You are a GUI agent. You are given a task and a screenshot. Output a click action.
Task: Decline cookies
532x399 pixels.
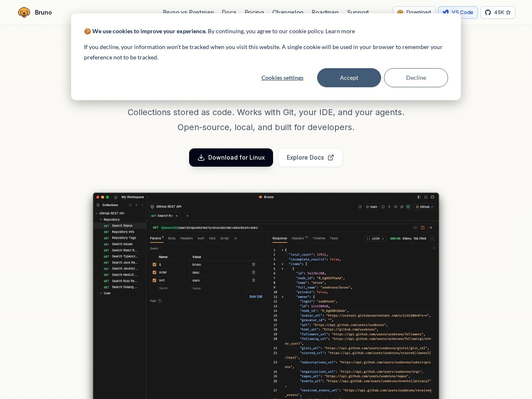pyautogui.click(x=416, y=78)
